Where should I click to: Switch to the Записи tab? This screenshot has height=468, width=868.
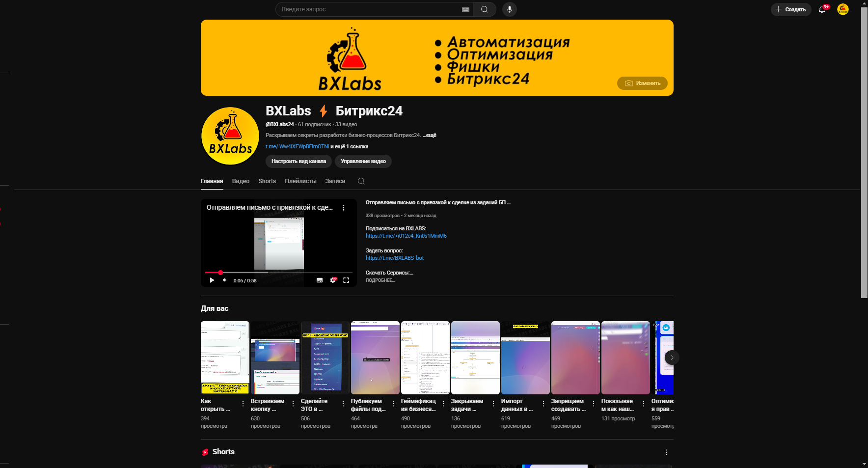(335, 181)
